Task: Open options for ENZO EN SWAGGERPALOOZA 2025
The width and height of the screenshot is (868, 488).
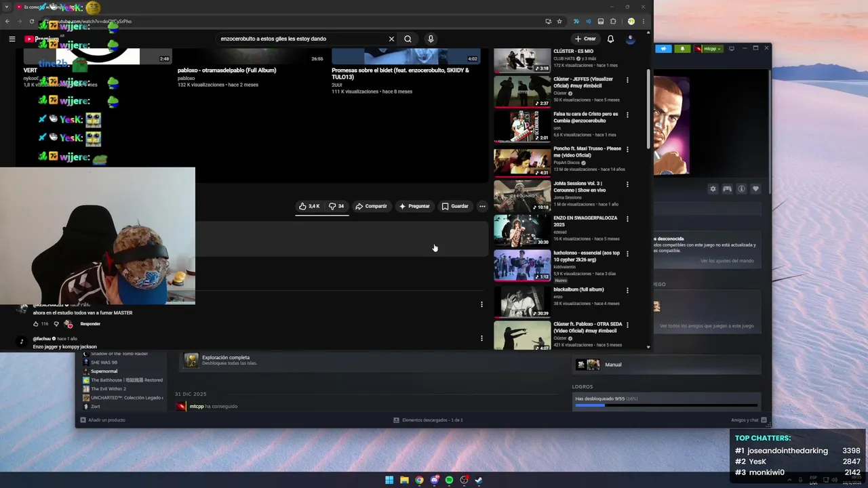Action: pyautogui.click(x=627, y=219)
